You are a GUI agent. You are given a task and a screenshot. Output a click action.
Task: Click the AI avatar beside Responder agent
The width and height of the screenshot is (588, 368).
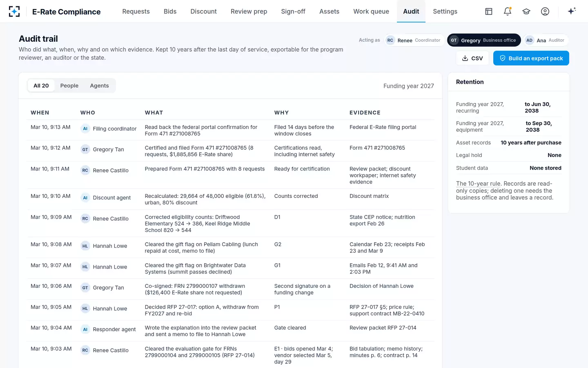85,329
